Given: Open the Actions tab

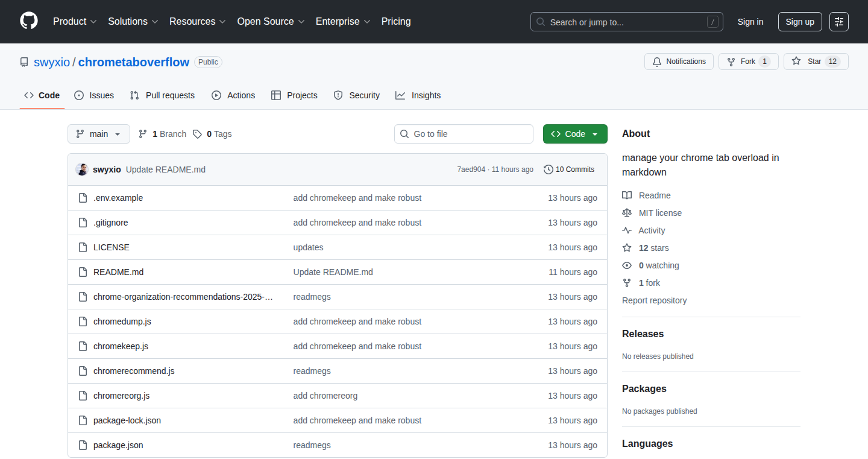Looking at the screenshot, I should coord(233,95).
